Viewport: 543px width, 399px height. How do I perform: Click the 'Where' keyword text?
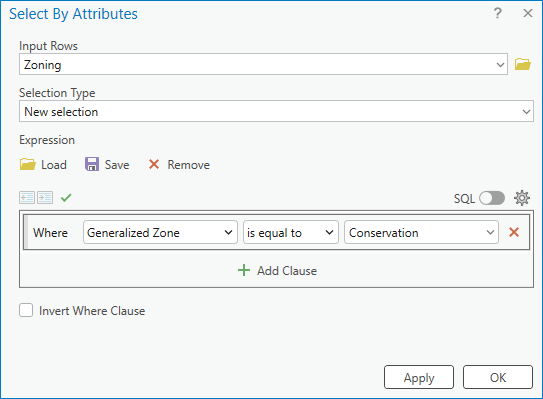pyautogui.click(x=50, y=232)
